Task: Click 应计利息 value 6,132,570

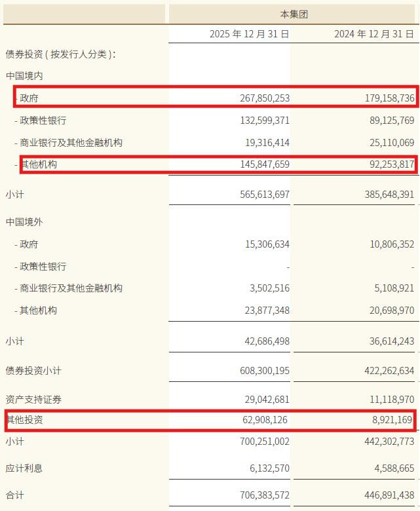Action: point(269,468)
